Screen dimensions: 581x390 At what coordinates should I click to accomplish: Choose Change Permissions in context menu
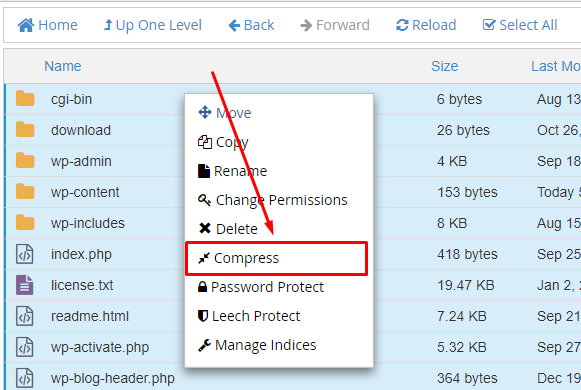[x=273, y=200]
